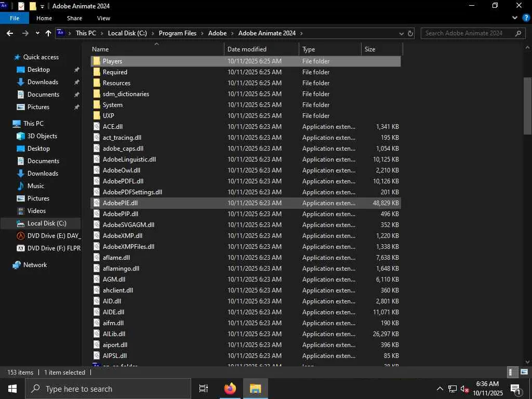Select the AdobeXMP.dll file icon
This screenshot has width=532, height=399.
point(97,235)
